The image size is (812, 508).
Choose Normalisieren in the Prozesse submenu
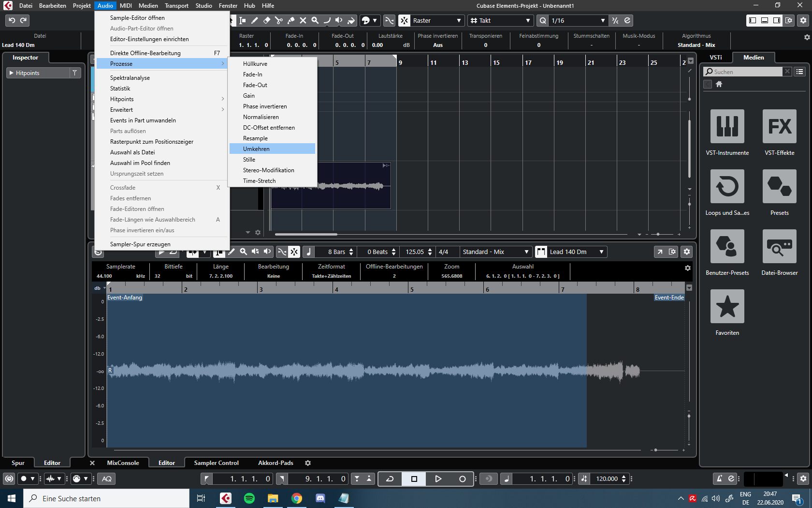272,117
